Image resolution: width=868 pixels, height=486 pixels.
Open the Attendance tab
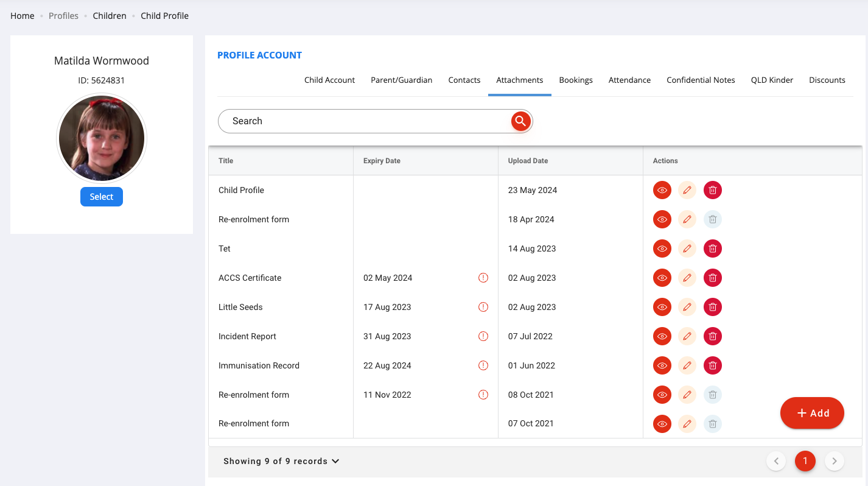click(x=629, y=80)
